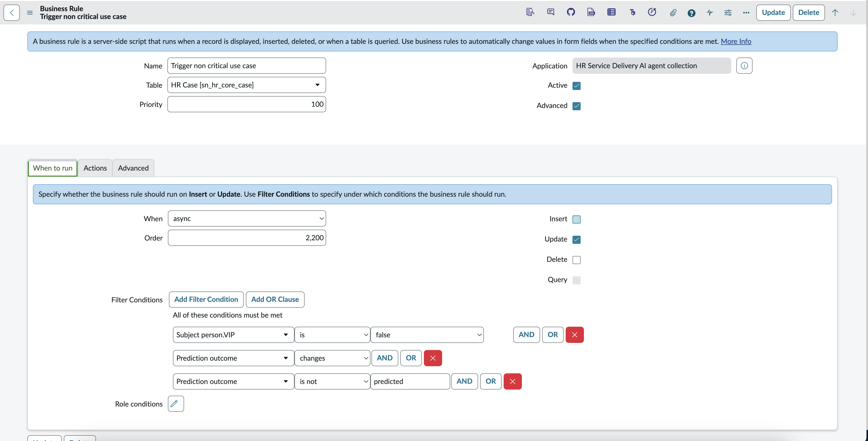Click OR on the 'is not predicted' row
This screenshot has height=441, width=868.
point(491,381)
